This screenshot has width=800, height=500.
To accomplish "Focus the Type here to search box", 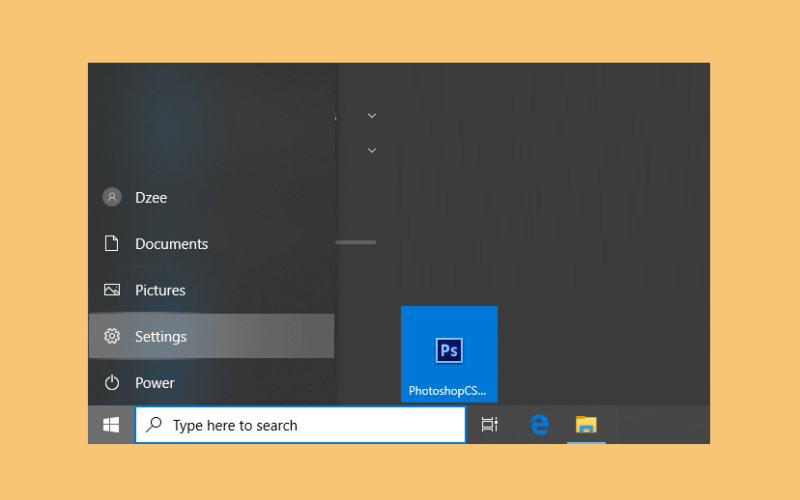I will point(301,424).
